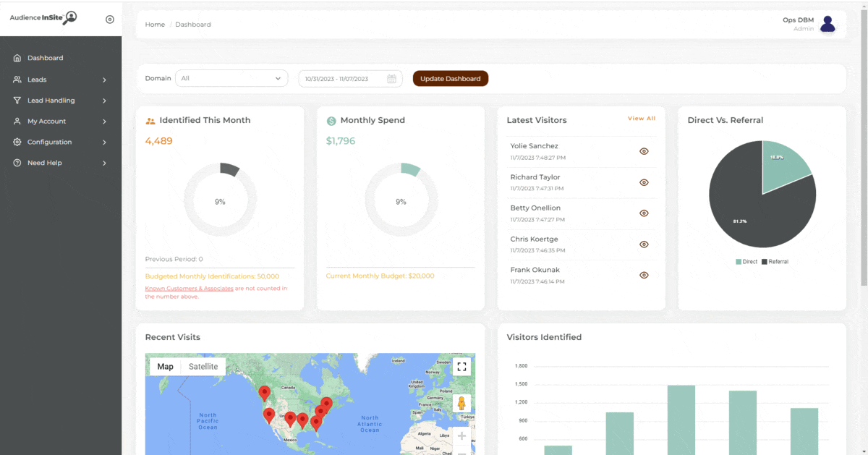Zoom in on the map

tap(461, 436)
